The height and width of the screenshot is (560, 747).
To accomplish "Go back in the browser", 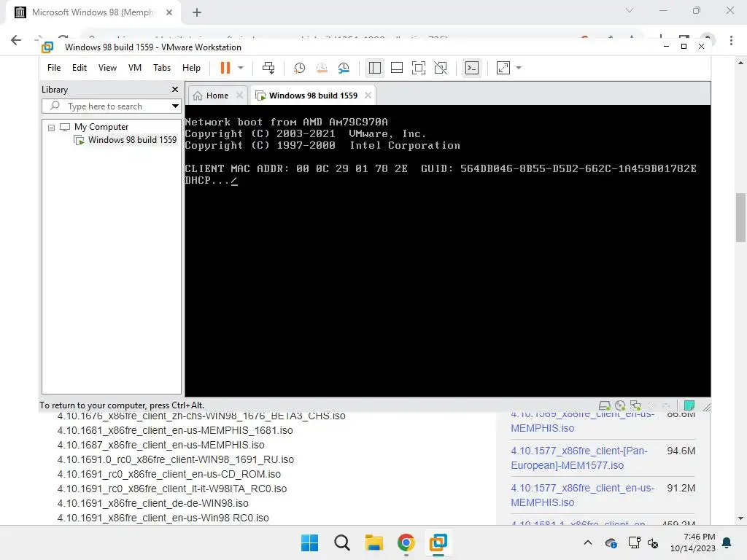I will [16, 40].
